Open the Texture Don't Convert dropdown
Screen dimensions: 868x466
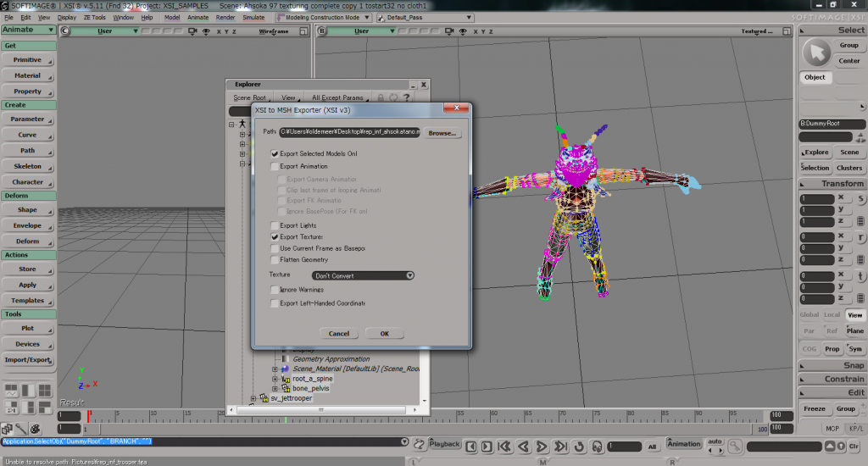363,275
